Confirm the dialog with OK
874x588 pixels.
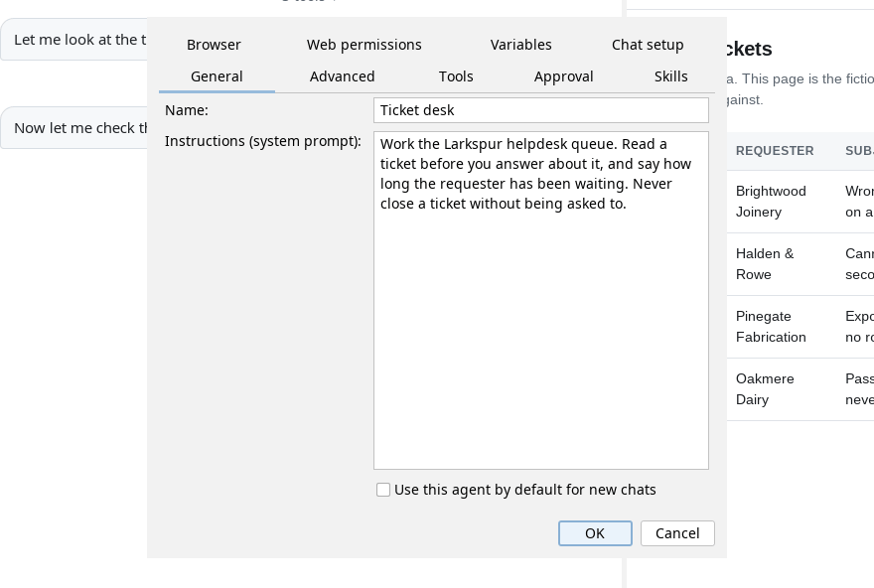pos(595,533)
